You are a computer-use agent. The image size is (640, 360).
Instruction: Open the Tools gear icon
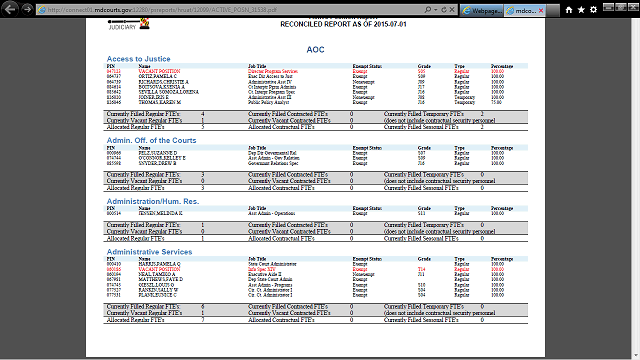point(593,10)
